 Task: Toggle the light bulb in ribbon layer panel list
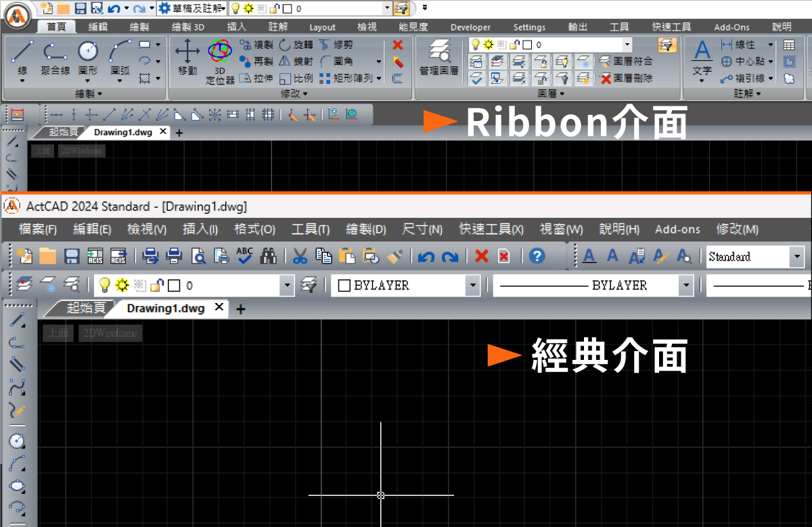tap(476, 45)
